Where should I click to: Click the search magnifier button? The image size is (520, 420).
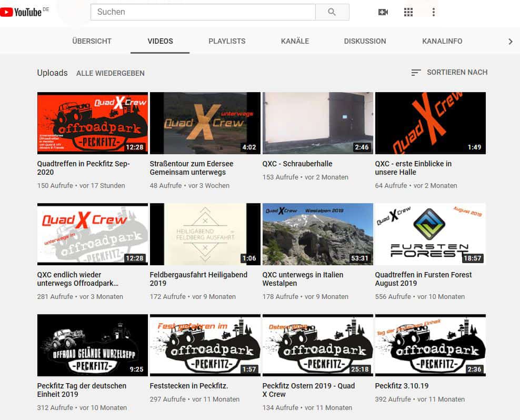pyautogui.click(x=332, y=12)
